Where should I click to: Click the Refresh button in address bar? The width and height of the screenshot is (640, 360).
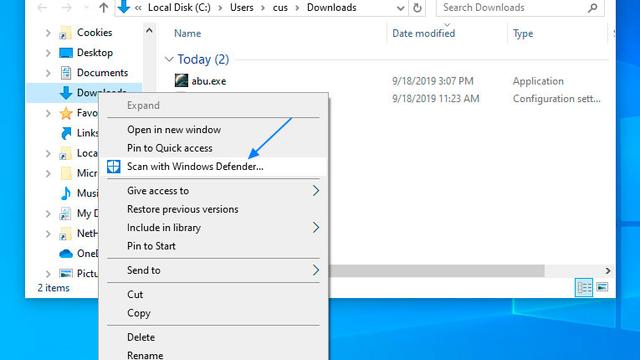coord(417,8)
